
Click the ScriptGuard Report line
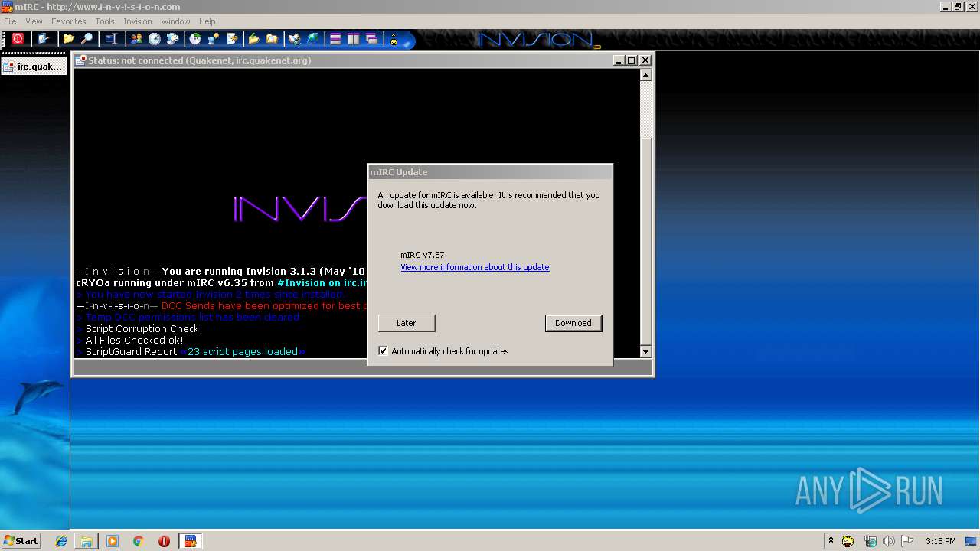click(190, 352)
